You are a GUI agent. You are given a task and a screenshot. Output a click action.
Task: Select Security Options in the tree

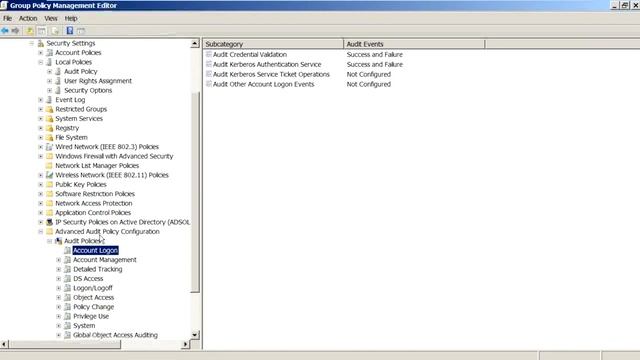tap(88, 90)
